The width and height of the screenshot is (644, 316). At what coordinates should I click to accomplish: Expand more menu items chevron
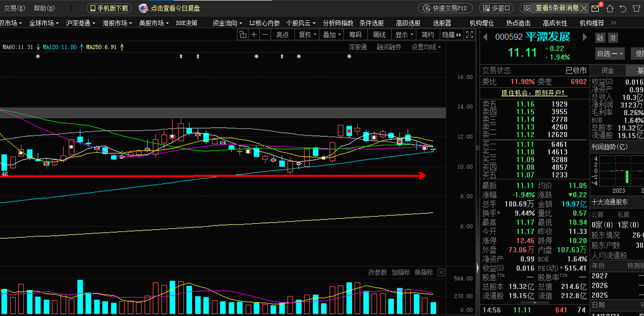(614, 23)
